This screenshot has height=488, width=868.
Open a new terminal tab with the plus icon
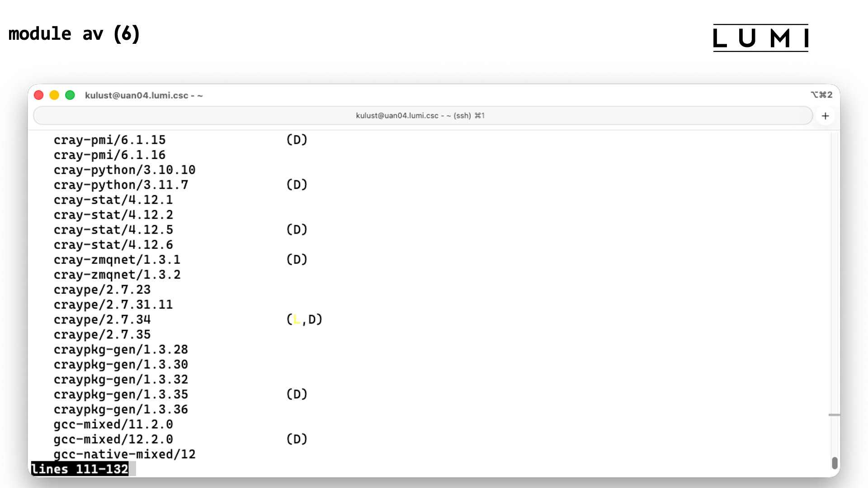[826, 116]
